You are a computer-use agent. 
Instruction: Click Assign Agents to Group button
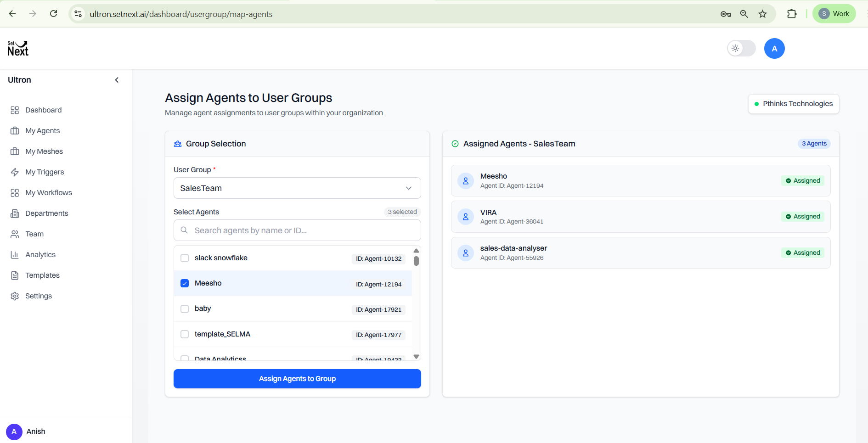[297, 379]
